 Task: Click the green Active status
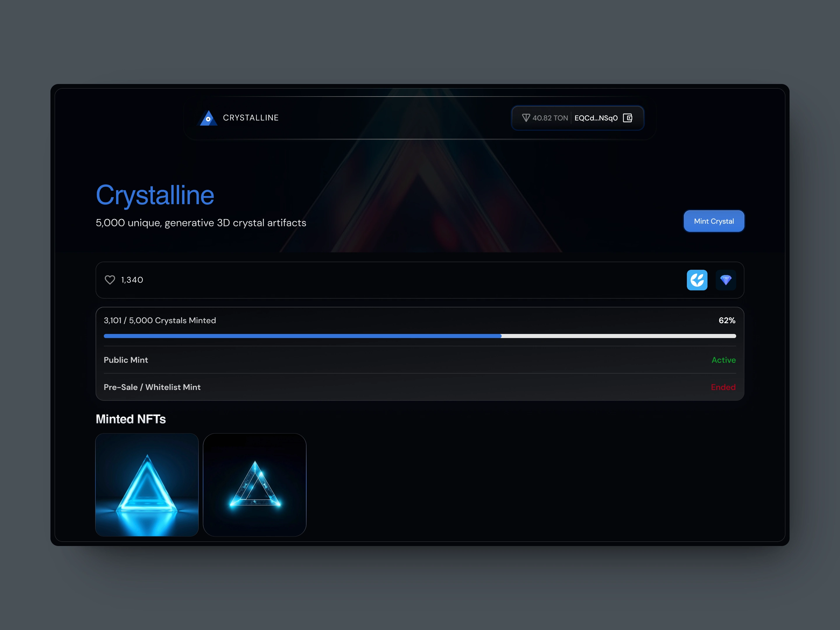[723, 360]
